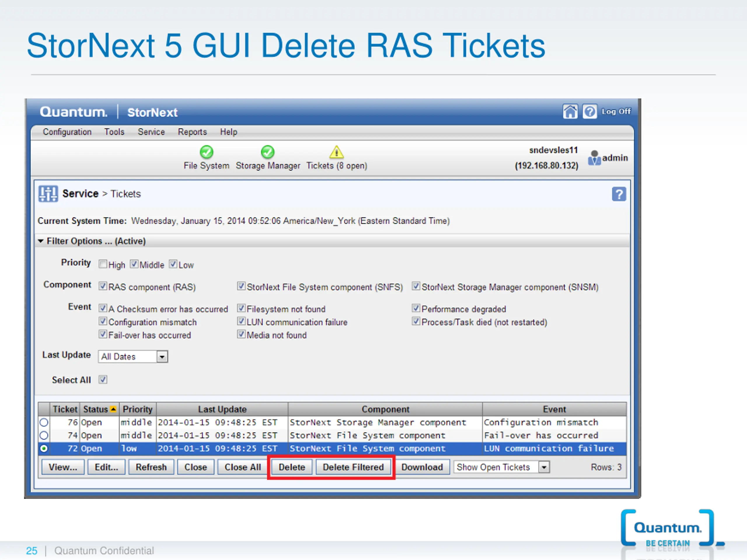Click the Delete button

pos(292,467)
